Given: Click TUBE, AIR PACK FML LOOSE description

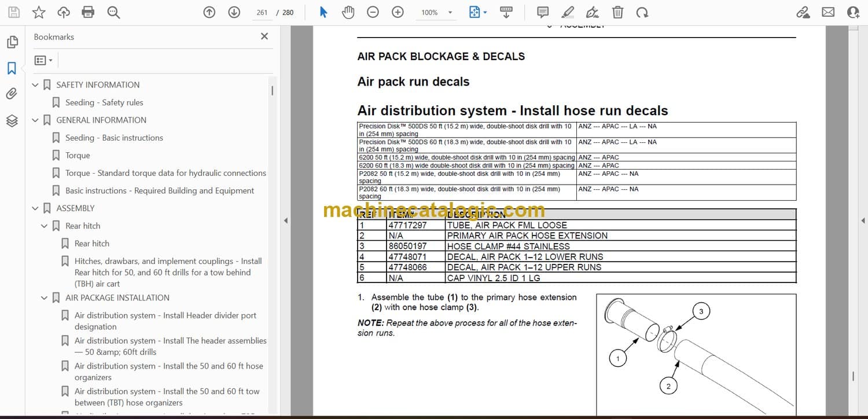Looking at the screenshot, I should (507, 225).
